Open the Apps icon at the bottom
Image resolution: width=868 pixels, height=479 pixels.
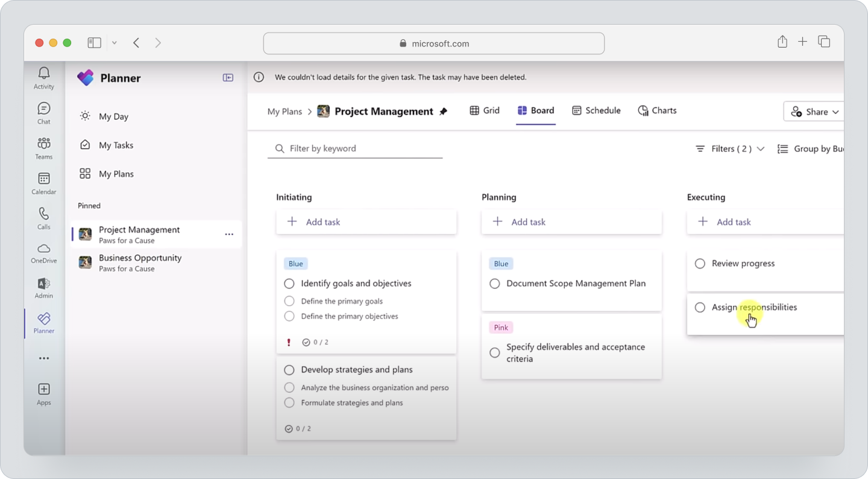pos(43,392)
